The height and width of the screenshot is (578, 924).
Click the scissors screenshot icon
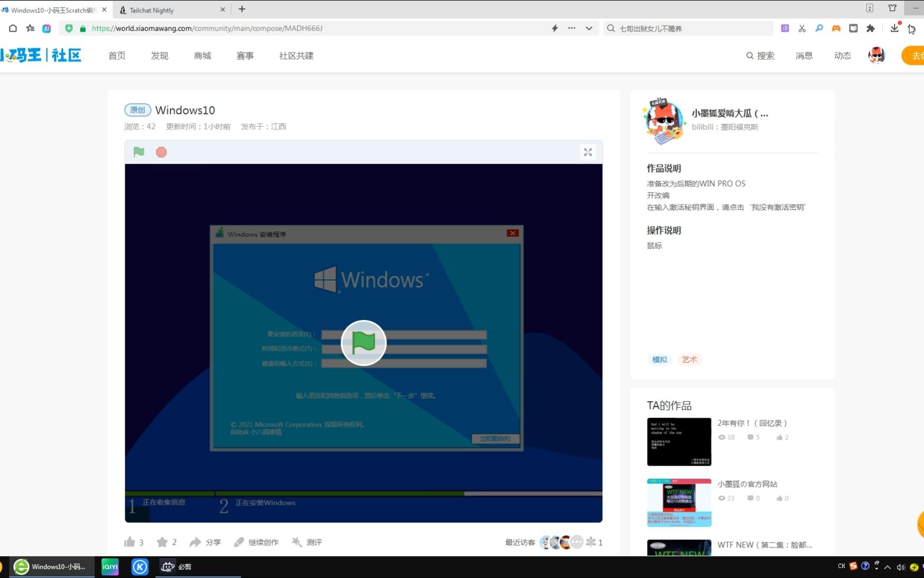pos(802,28)
